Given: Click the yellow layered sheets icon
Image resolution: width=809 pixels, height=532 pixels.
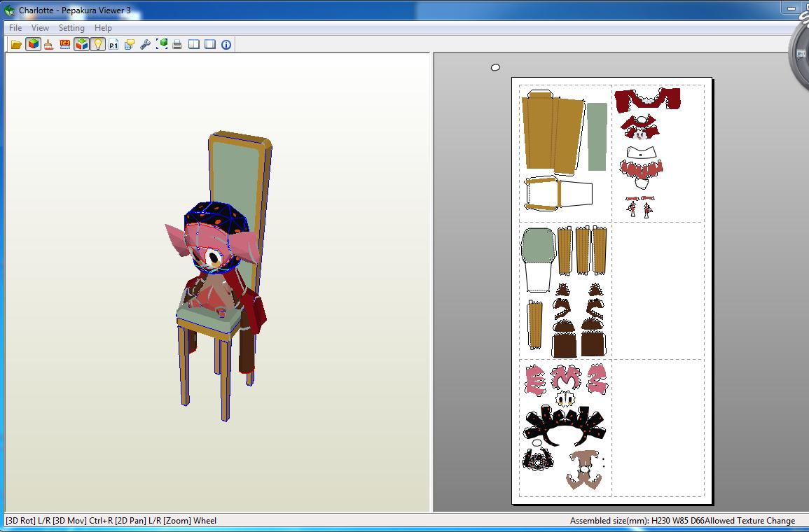Looking at the screenshot, I should point(130,44).
